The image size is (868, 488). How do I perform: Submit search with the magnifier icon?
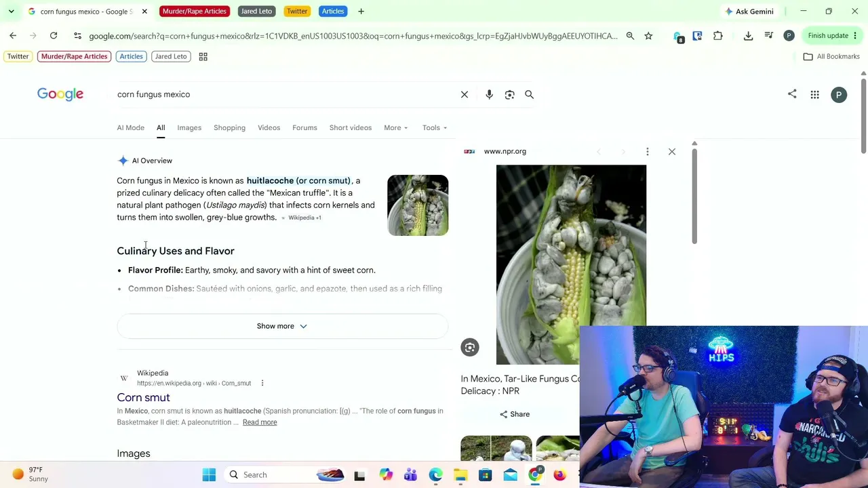(529, 94)
